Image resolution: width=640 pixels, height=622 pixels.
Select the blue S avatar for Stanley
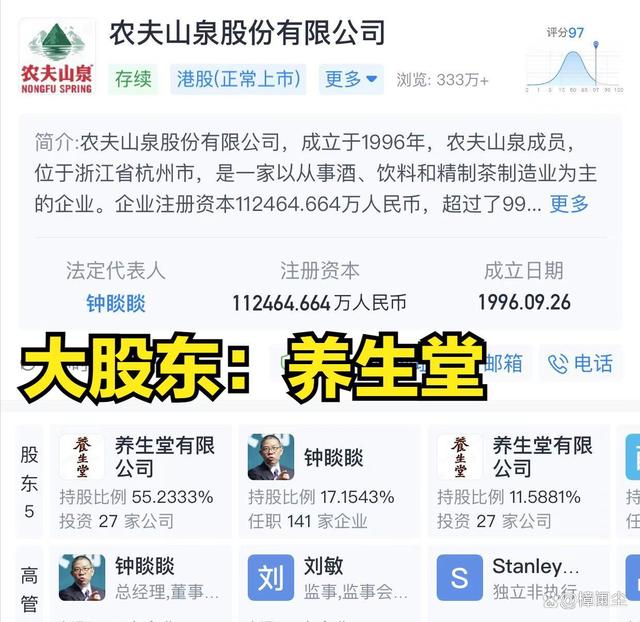pyautogui.click(x=460, y=577)
